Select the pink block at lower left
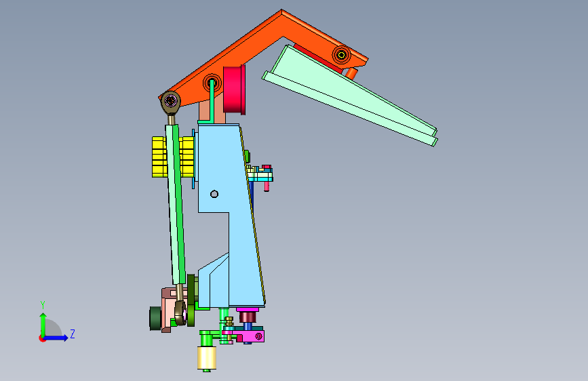 point(168,310)
